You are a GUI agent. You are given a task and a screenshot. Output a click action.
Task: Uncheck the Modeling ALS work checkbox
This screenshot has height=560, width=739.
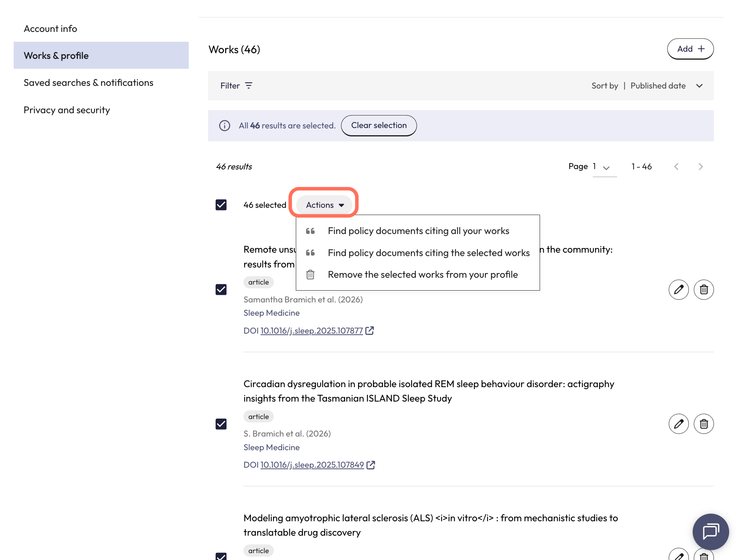click(x=221, y=556)
